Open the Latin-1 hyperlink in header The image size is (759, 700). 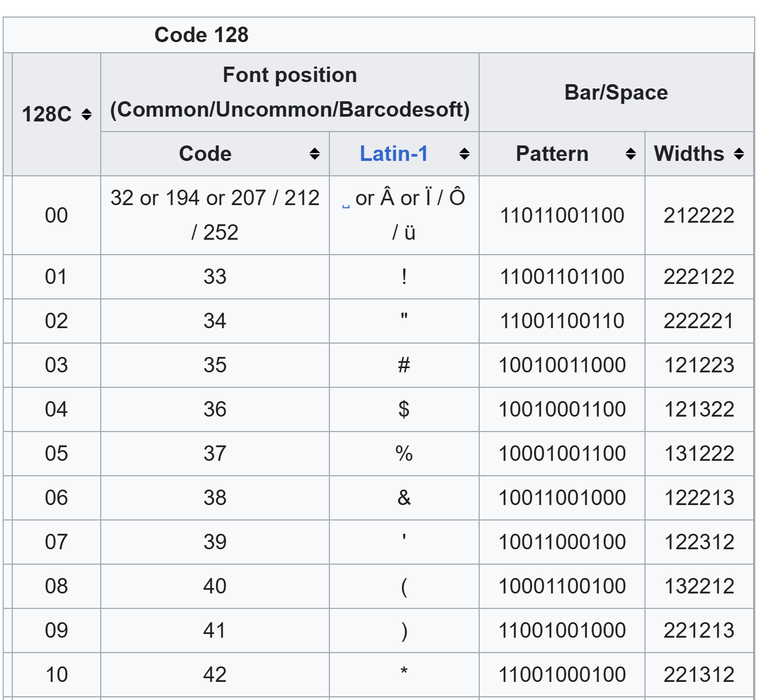click(394, 154)
